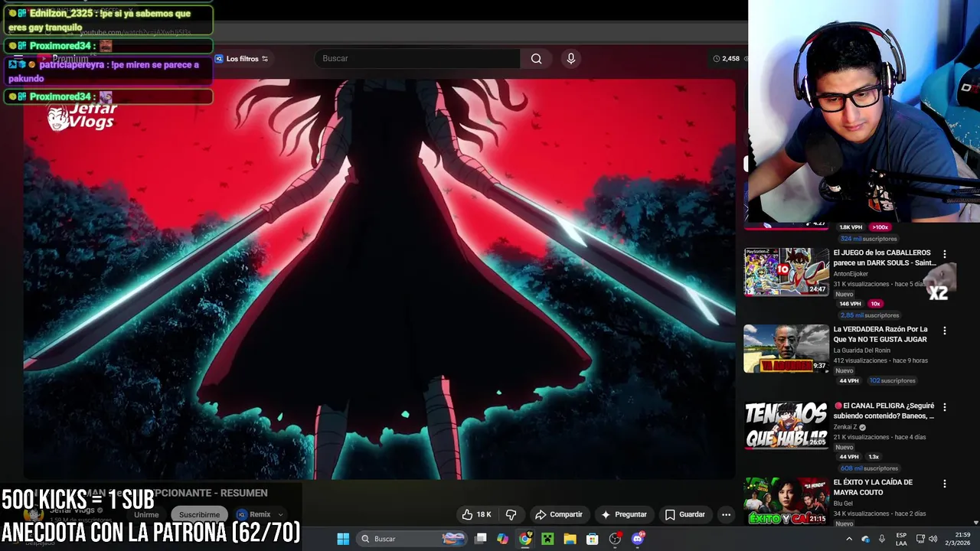Click the 608 mil suscriptores badge
The image size is (980, 551).
tap(869, 468)
